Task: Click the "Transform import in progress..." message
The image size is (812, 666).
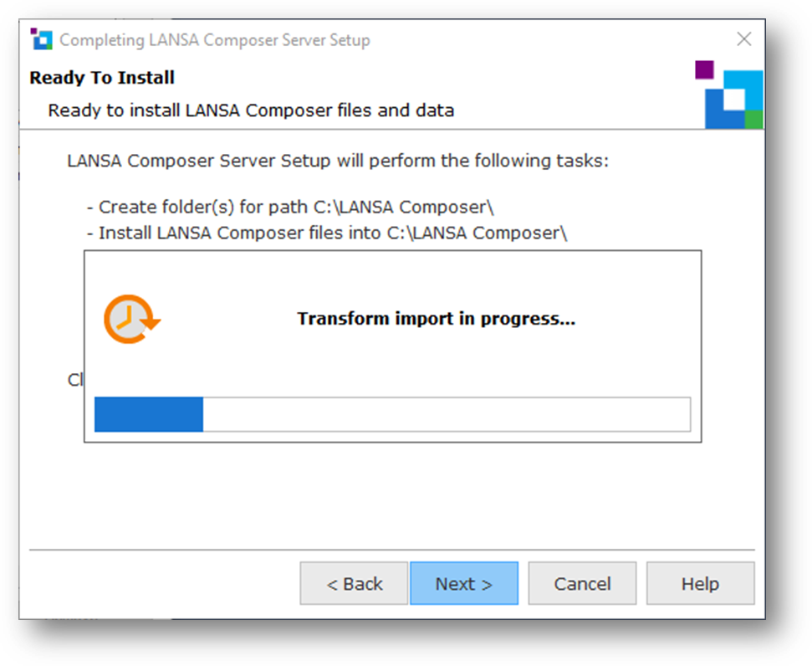Action: tap(436, 319)
